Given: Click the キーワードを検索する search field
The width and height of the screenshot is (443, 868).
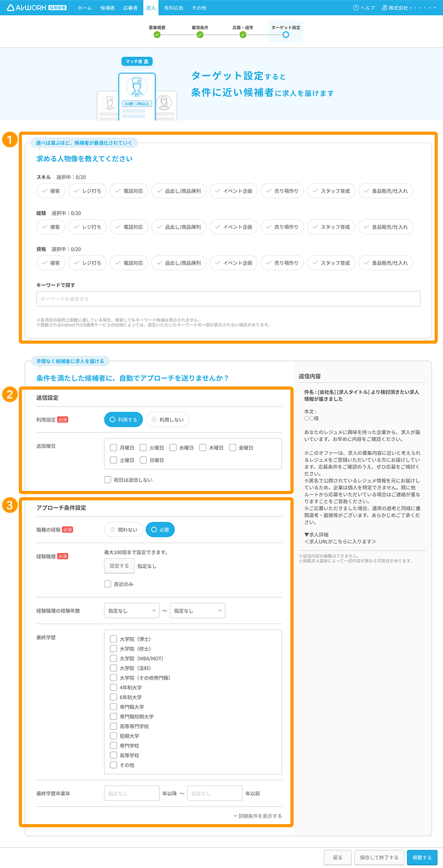Looking at the screenshot, I should 228,299.
